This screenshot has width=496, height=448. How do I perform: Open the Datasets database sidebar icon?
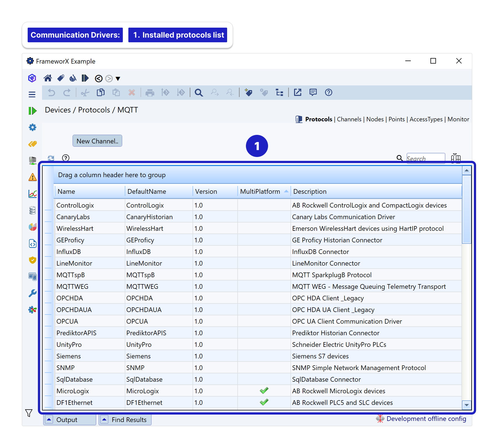click(33, 210)
